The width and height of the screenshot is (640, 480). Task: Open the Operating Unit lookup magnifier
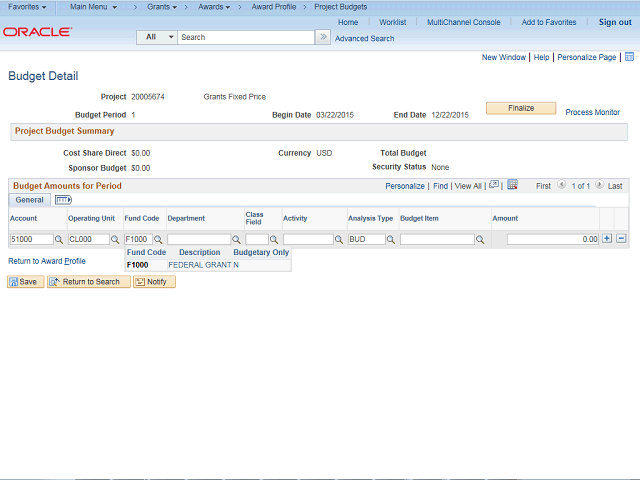(x=115, y=240)
